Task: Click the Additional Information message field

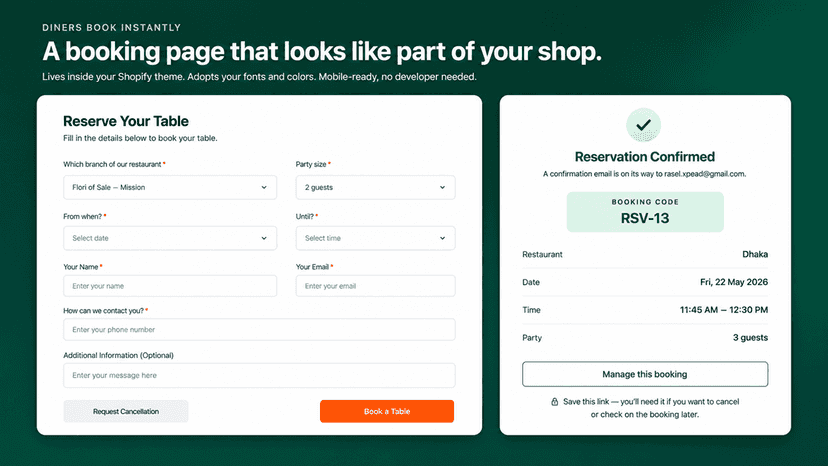Action: click(259, 376)
